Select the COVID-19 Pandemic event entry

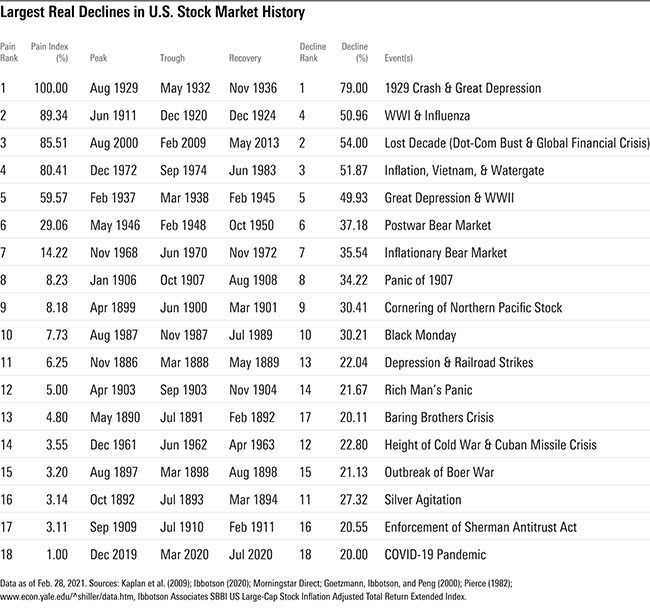point(436,553)
